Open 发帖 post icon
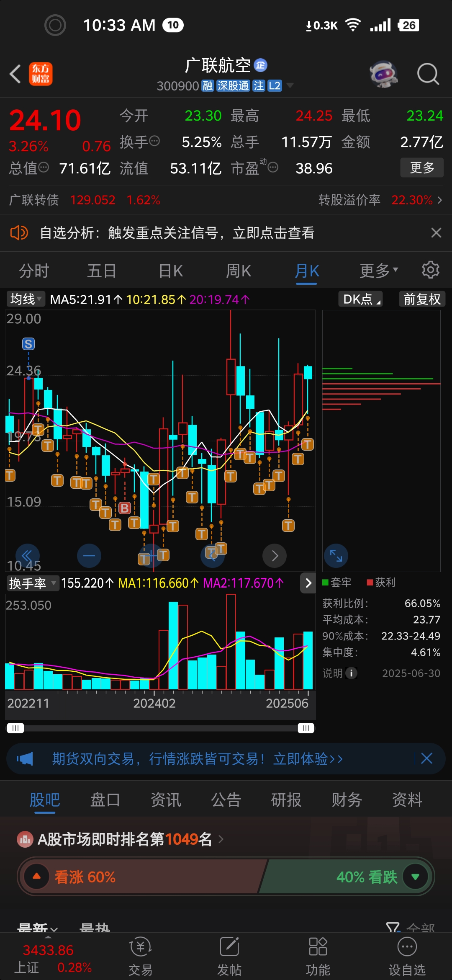The image size is (452, 980). [229, 957]
